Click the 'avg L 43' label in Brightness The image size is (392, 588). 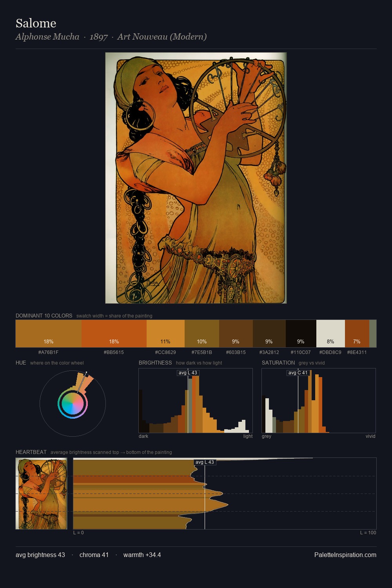[x=188, y=373]
